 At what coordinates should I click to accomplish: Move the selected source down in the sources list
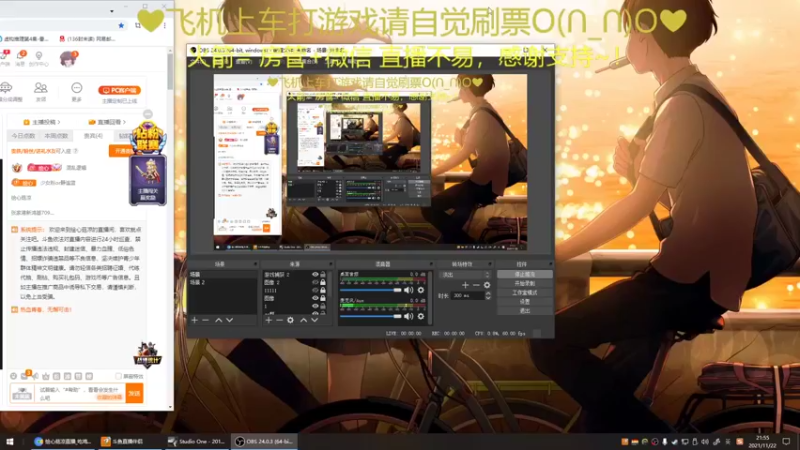tap(315, 320)
